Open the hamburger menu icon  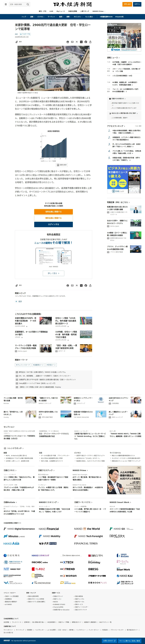[x=6, y=4]
